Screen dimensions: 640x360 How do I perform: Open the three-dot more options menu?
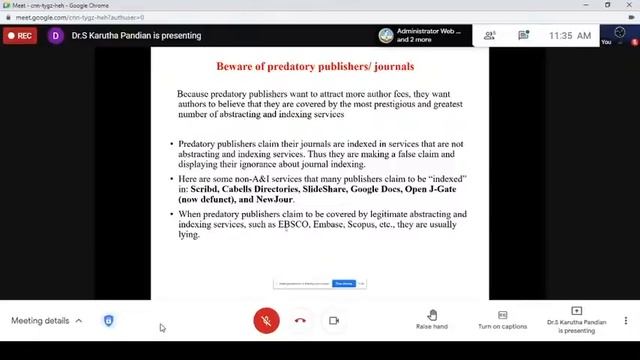[x=626, y=320]
